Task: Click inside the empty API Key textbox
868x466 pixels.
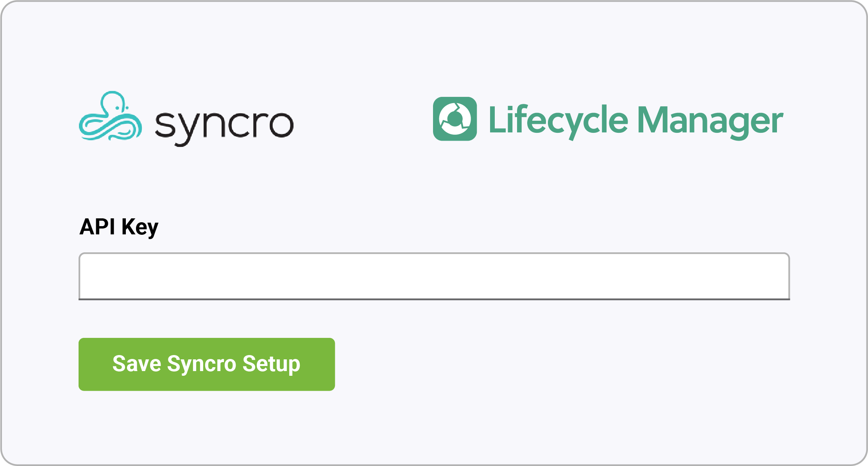Action: pyautogui.click(x=434, y=276)
